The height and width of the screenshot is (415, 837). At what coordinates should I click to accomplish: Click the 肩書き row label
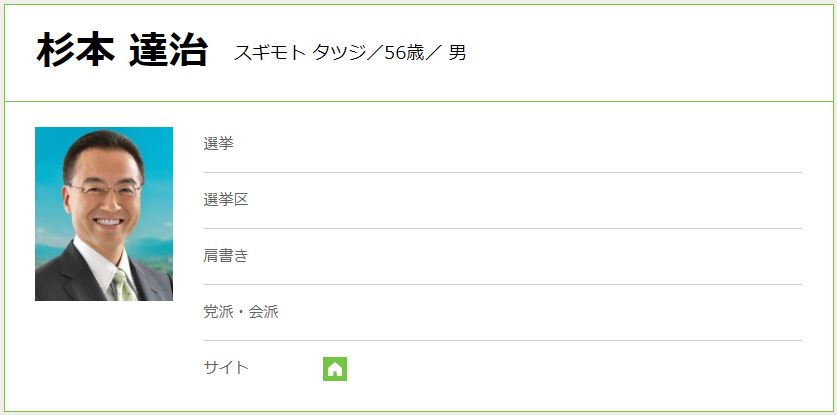click(x=226, y=256)
